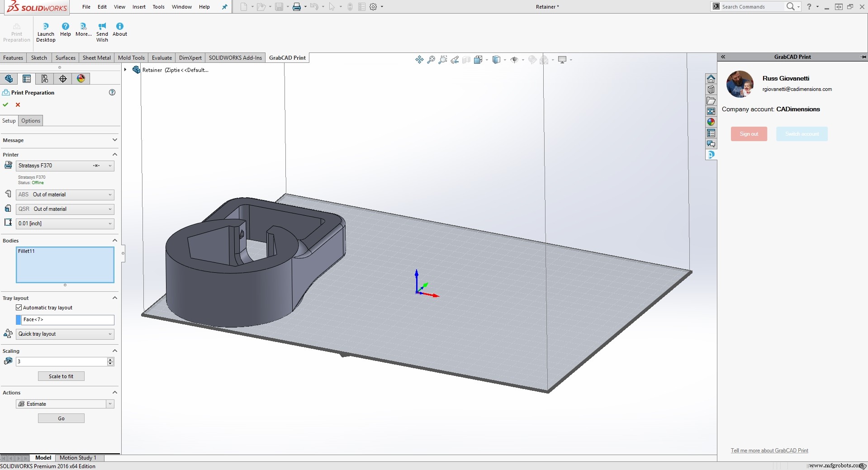Open the FeatureManager design tree tab
The height and width of the screenshot is (470, 868).
[x=9, y=78]
